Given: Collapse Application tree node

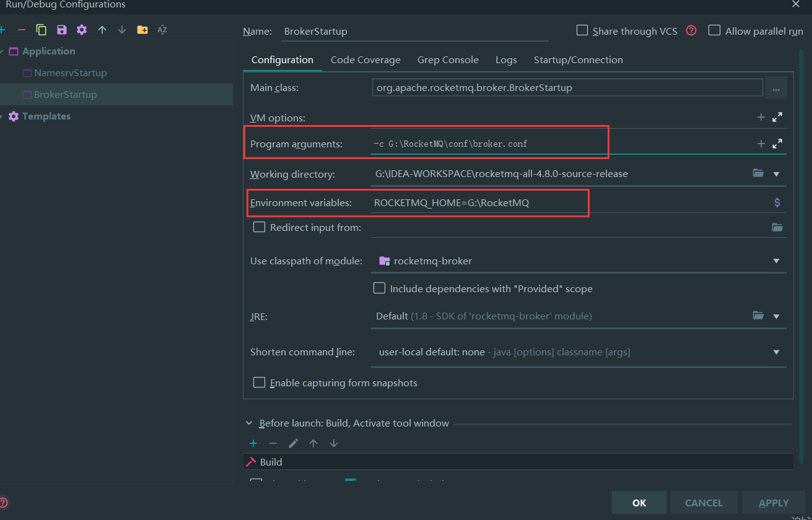Looking at the screenshot, I should pos(2,51).
